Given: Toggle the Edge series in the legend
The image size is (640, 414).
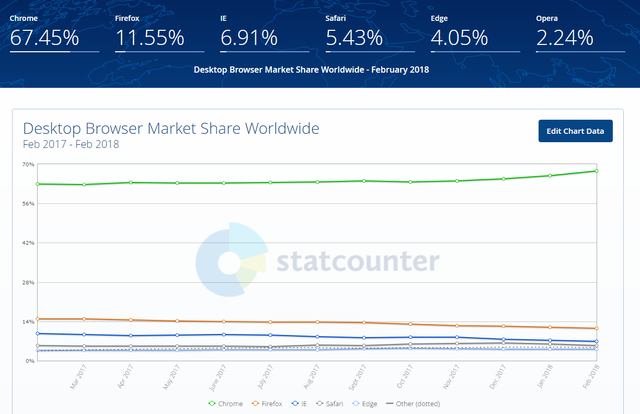Looking at the screenshot, I should (364, 404).
